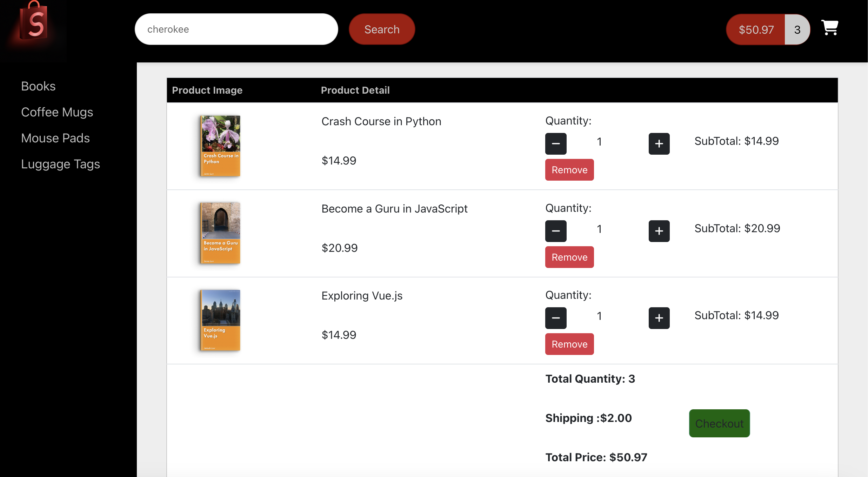Remove Crash Course in Python from cart
868x477 pixels.
click(x=569, y=170)
